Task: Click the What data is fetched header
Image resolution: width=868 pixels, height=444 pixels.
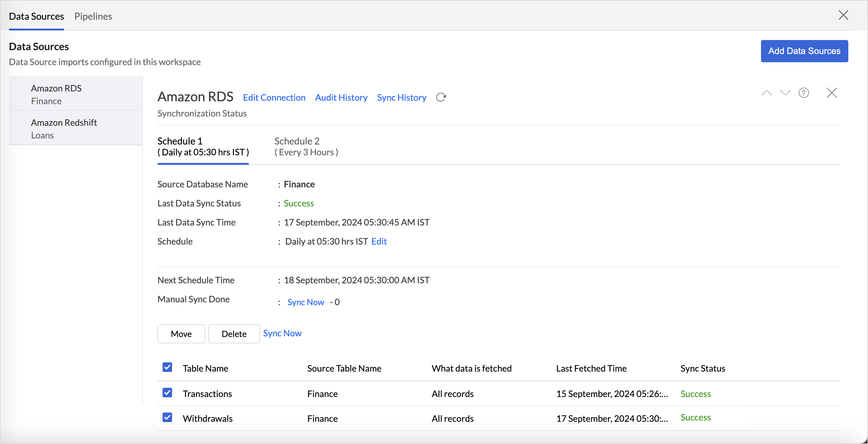Action: [x=472, y=368]
